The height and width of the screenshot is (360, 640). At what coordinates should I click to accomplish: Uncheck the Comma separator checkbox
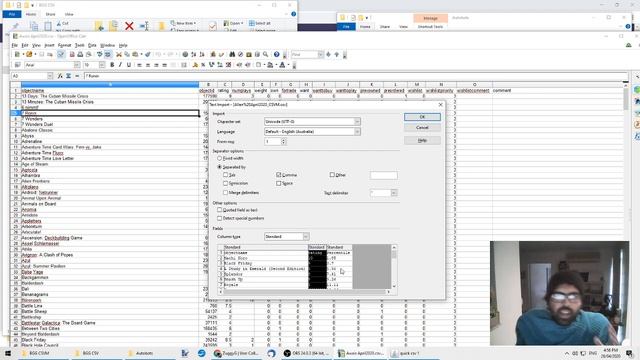click(279, 175)
